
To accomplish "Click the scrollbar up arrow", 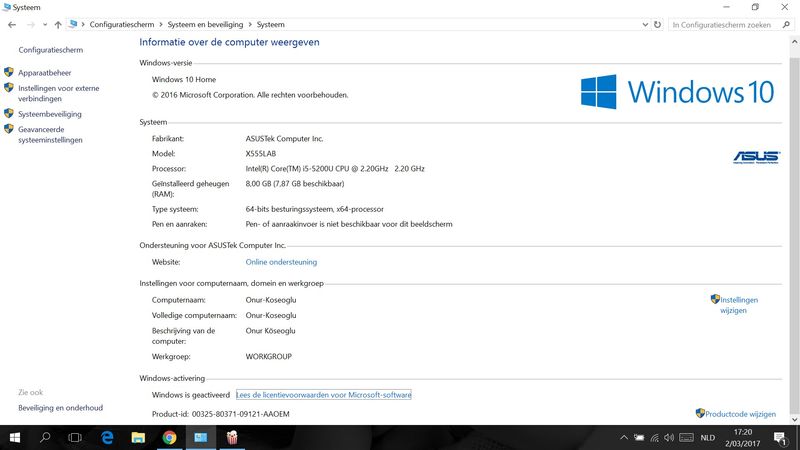I will [794, 42].
